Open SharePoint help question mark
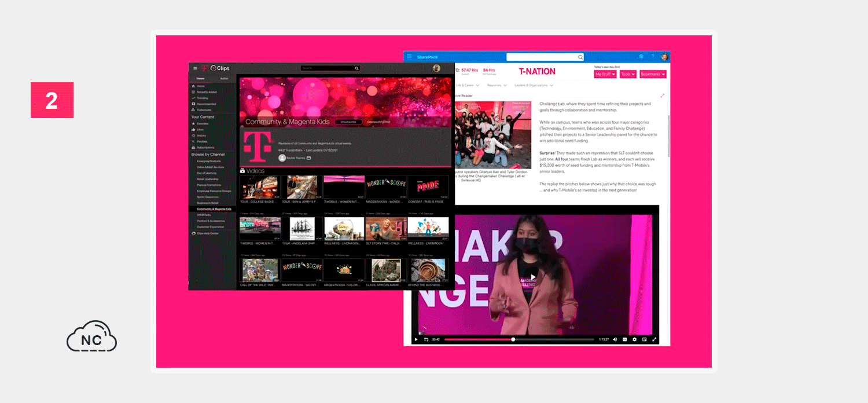 [x=653, y=57]
